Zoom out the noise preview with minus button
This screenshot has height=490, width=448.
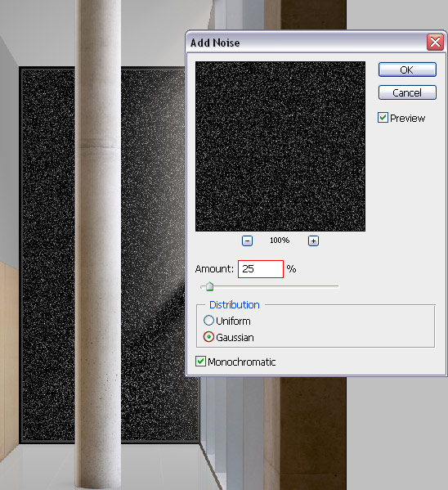[247, 241]
